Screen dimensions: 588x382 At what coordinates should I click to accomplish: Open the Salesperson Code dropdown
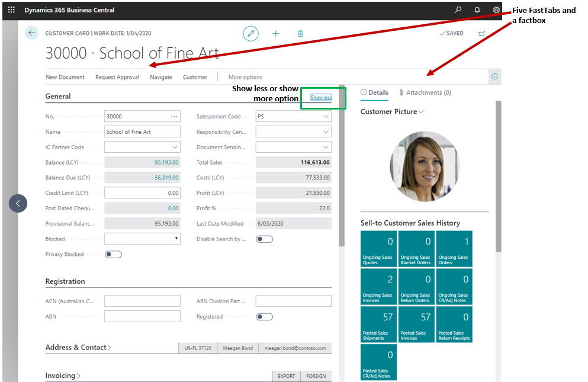[326, 117]
